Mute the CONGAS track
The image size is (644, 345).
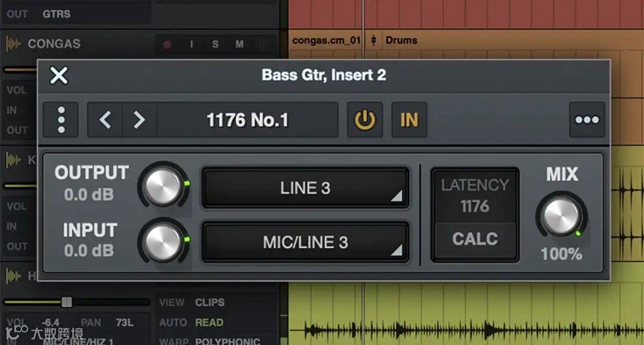240,44
